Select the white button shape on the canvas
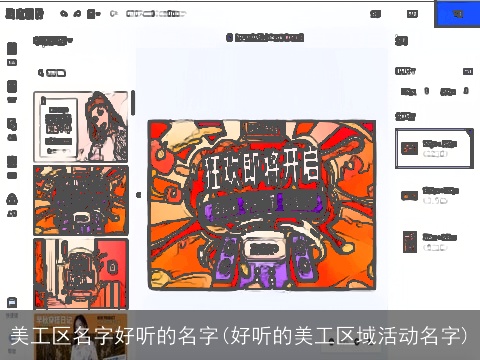480x360 pixels. [x=264, y=249]
